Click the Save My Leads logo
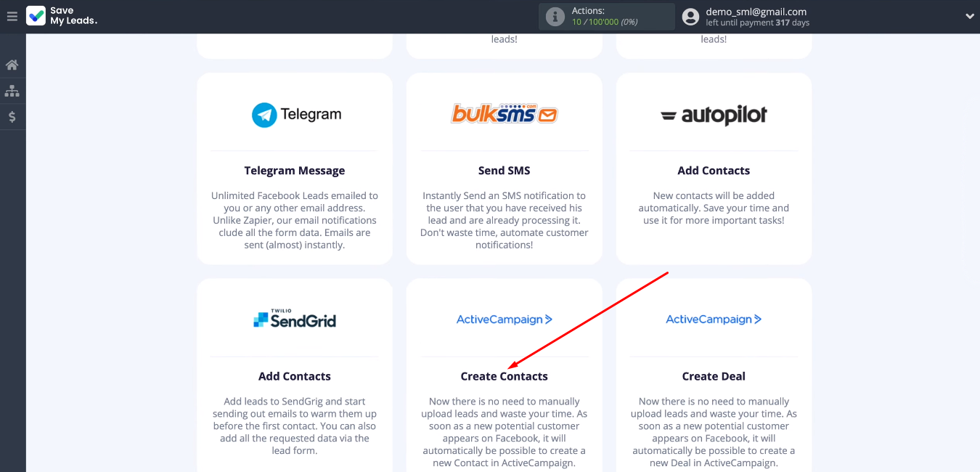980x472 pixels. pos(62,16)
